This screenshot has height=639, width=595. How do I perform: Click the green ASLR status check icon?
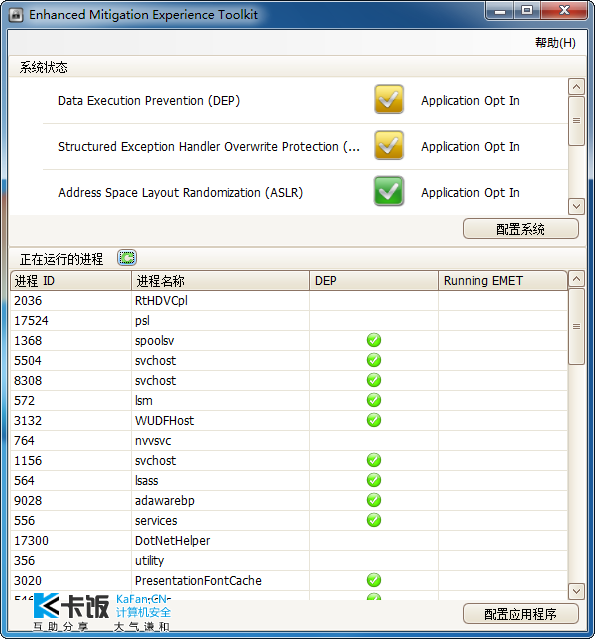tap(389, 191)
